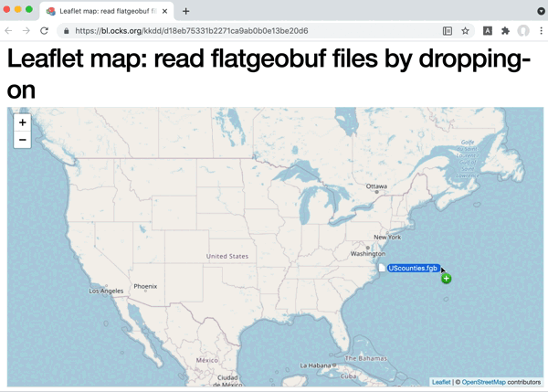Screen dimensions: 548x392
Task: Maximize the browser window with the green button
Action: click(x=29, y=9)
